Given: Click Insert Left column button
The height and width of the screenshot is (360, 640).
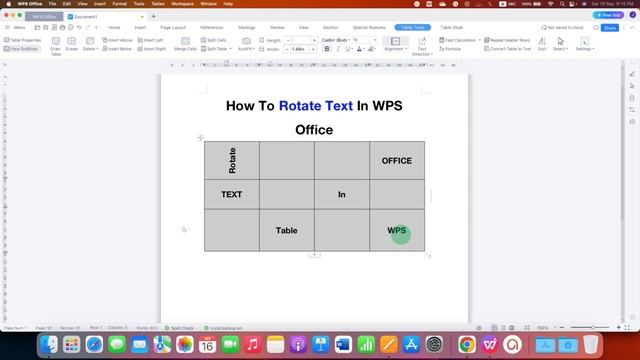Looking at the screenshot, I should [x=150, y=40].
